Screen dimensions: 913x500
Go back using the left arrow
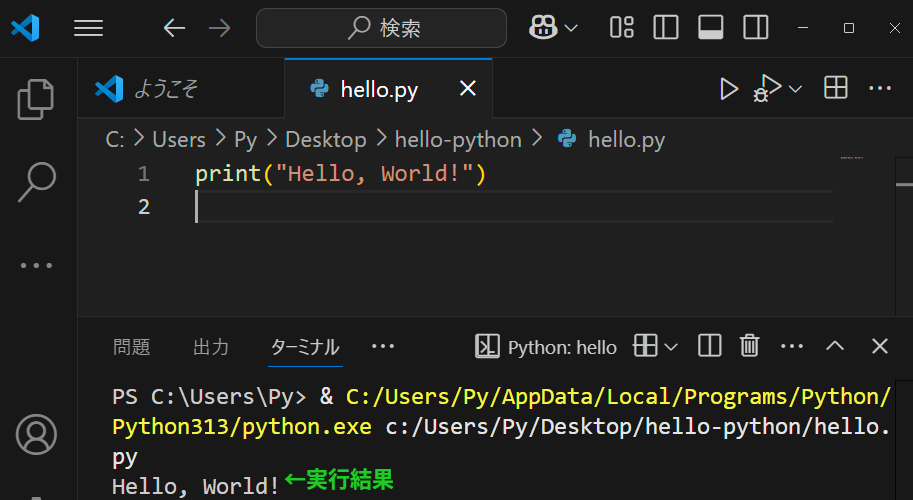[175, 28]
